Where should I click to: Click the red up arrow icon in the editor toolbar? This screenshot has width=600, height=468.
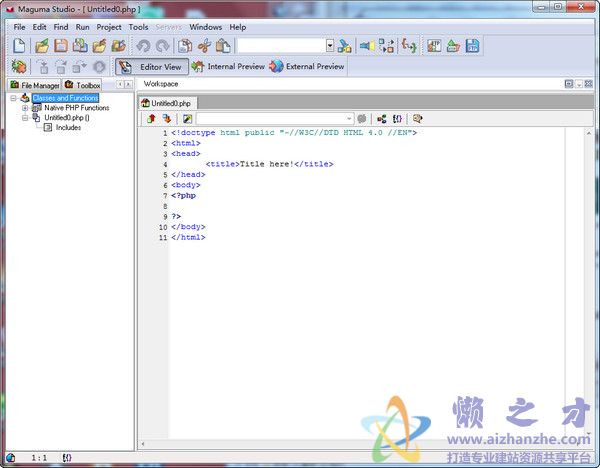152,119
